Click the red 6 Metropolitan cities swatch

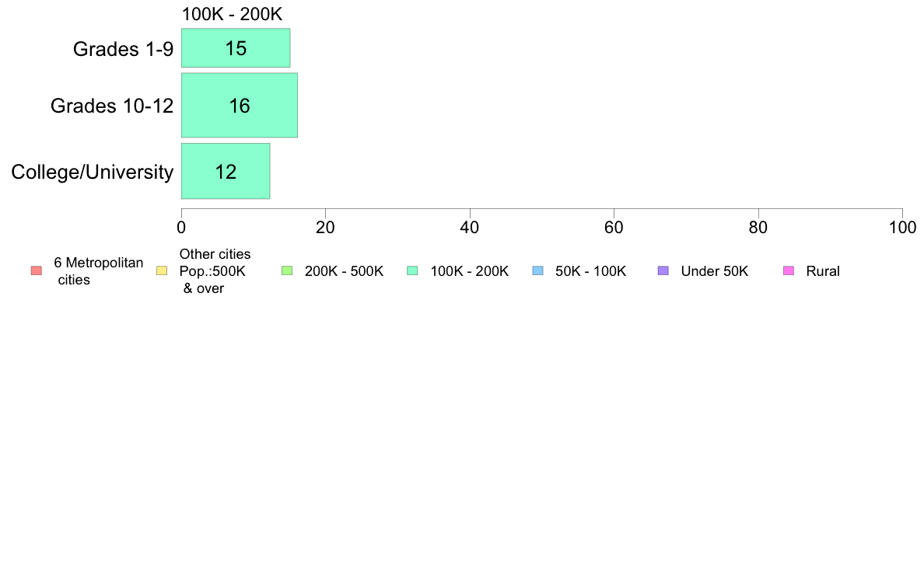coord(37,271)
